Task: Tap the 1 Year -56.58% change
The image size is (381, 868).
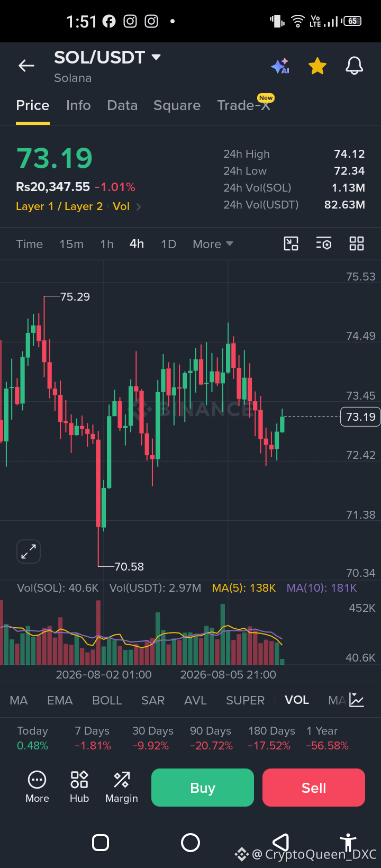Action: (327, 738)
